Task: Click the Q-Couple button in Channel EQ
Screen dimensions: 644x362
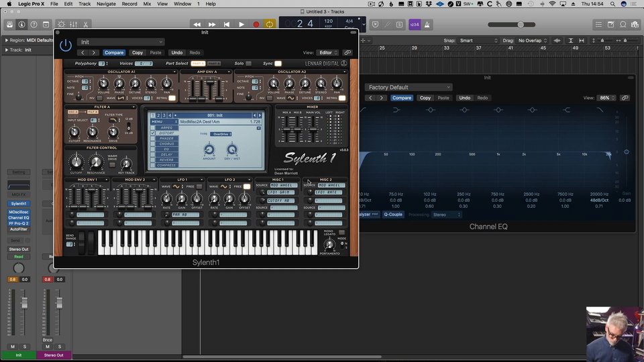Action: click(x=393, y=215)
